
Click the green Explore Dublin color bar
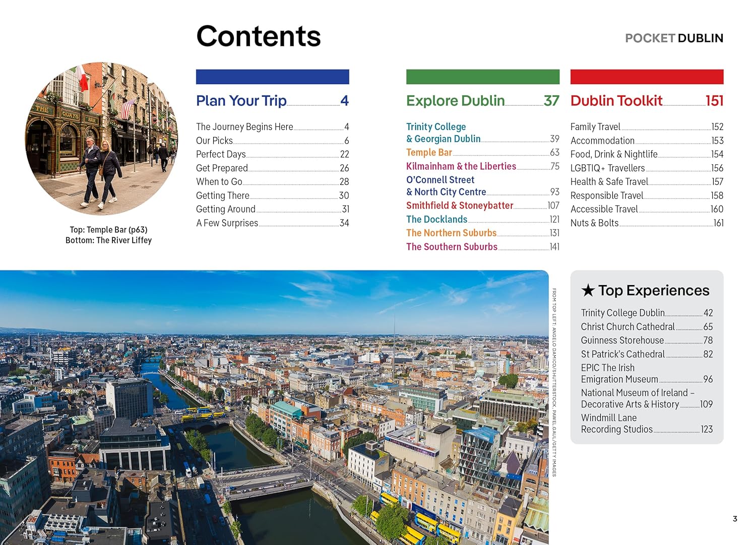[x=483, y=77]
